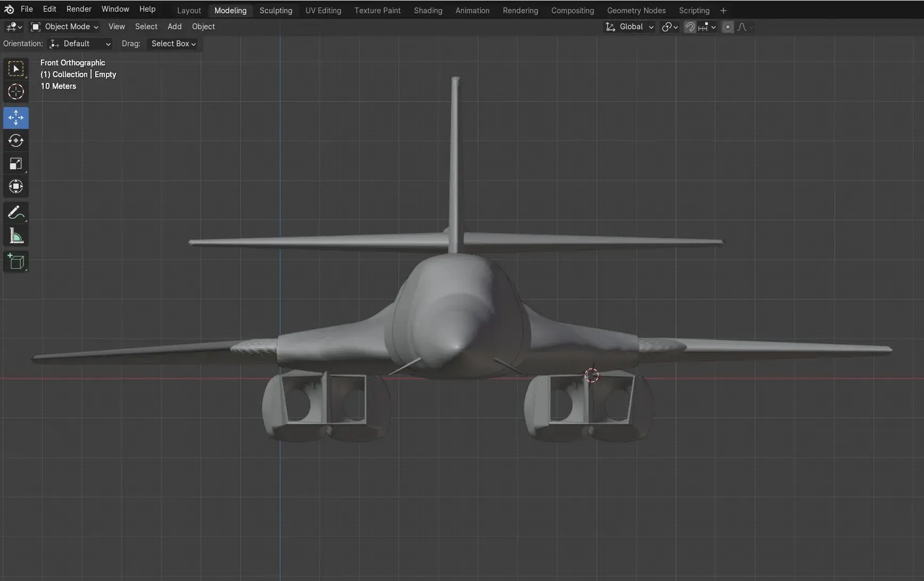This screenshot has height=581, width=924.
Task: Activate the 3D Cursor tool
Action: tap(16, 92)
